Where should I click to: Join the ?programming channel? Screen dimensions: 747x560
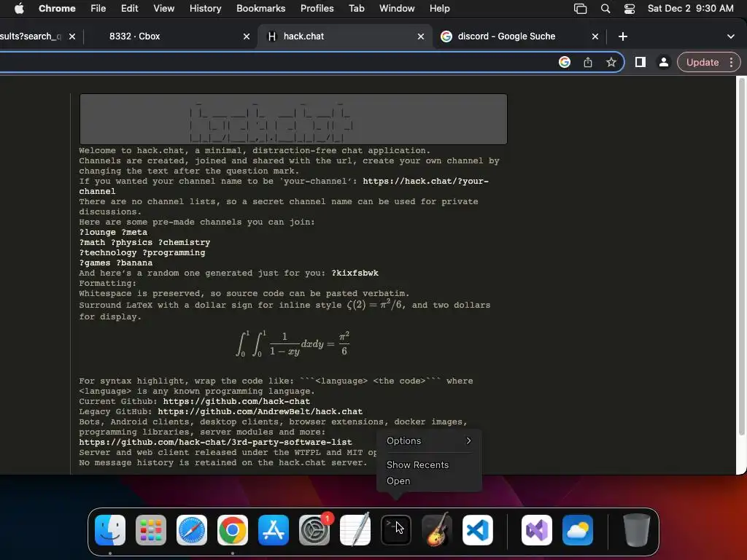[174, 252]
